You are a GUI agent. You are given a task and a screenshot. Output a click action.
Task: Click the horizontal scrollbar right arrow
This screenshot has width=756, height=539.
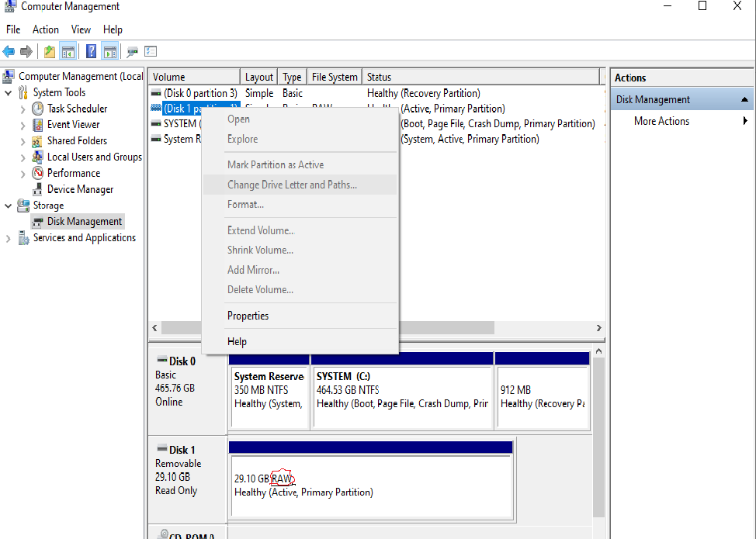[x=598, y=328]
